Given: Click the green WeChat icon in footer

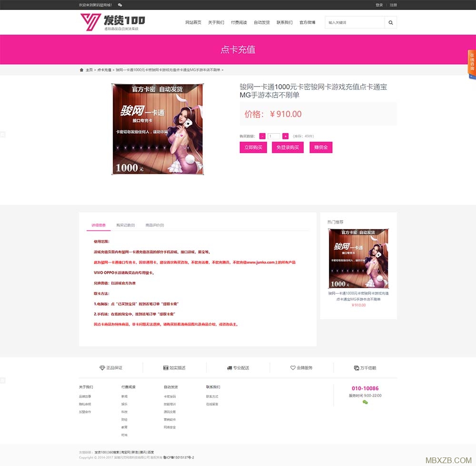Looking at the screenshot, I should tap(365, 402).
